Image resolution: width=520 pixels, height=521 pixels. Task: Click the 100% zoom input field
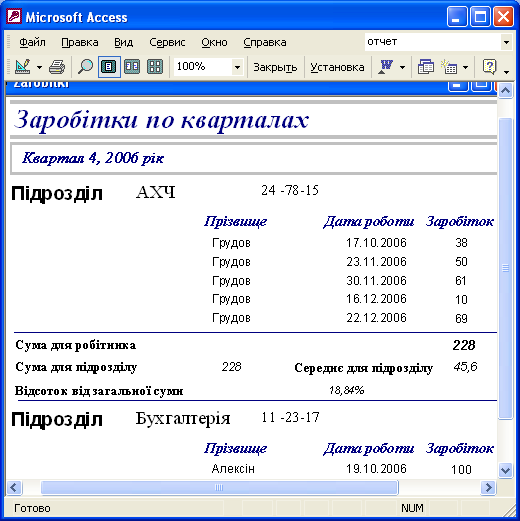tap(202, 67)
